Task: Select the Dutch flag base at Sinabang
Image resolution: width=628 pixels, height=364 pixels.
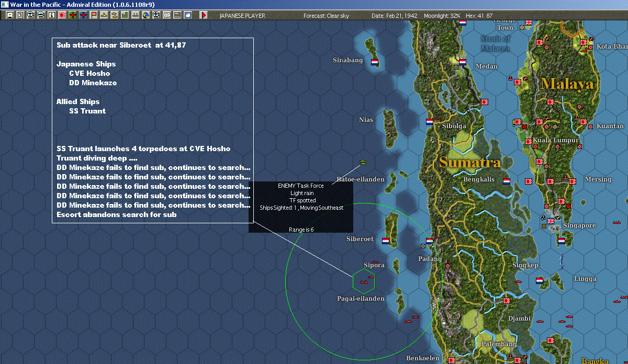Action: tap(375, 61)
